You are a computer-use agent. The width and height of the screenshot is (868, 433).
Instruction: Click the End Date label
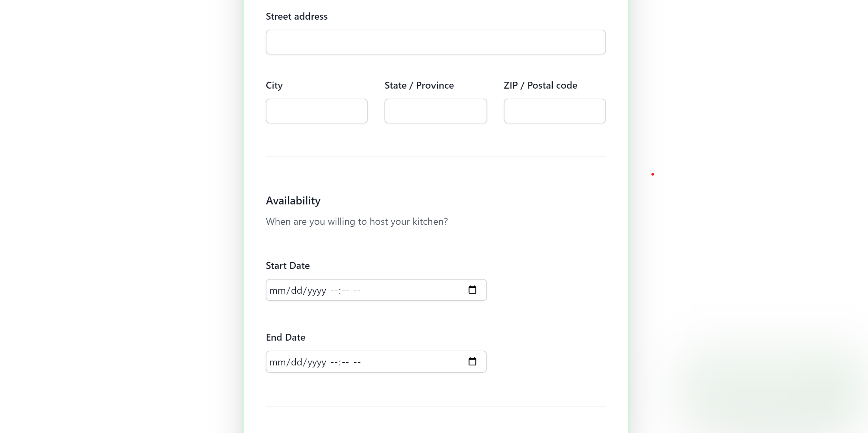pyautogui.click(x=285, y=338)
